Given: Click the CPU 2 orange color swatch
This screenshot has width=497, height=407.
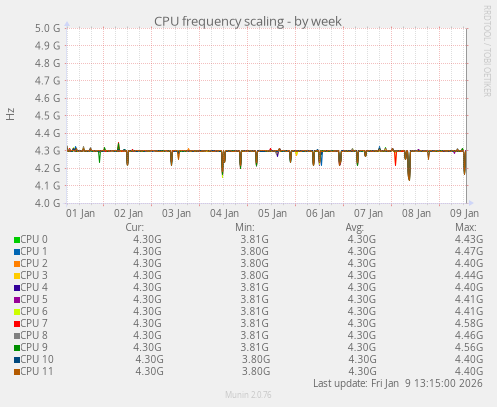Looking at the screenshot, I should (x=17, y=264).
